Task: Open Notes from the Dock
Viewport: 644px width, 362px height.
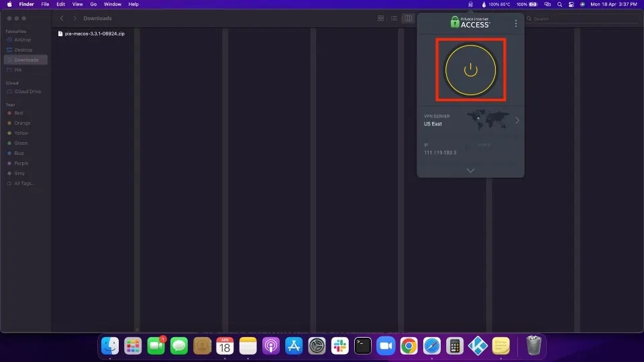Action: (x=248, y=346)
